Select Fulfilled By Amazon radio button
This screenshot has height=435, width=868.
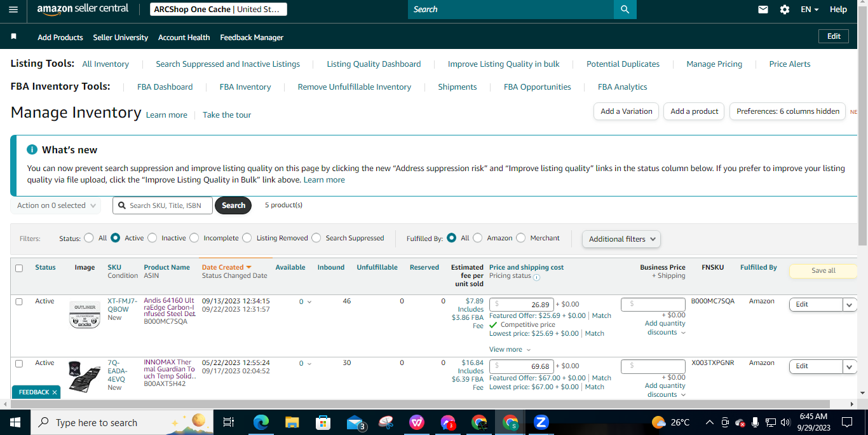477,238
